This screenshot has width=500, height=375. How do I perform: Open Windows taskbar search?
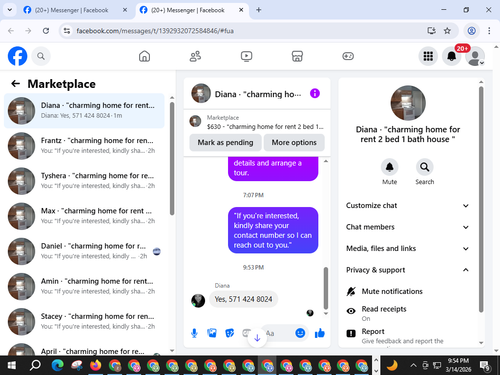pos(35,366)
